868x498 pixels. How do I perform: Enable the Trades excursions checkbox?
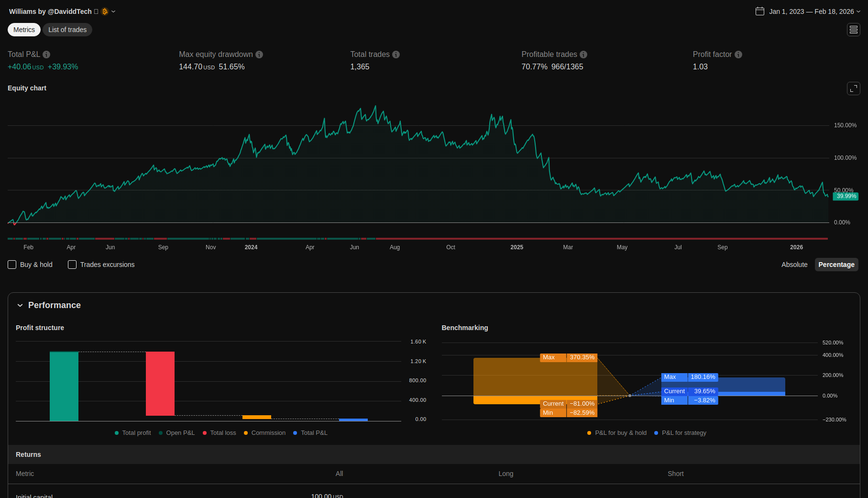(x=72, y=265)
